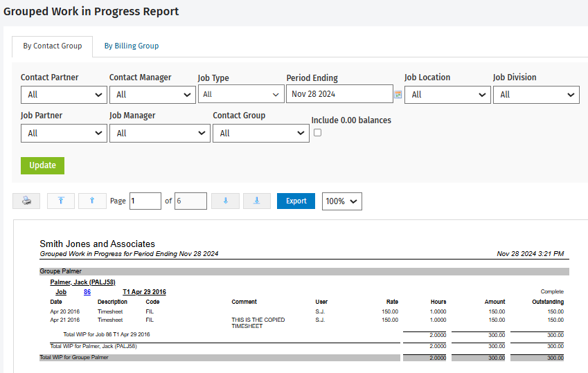
Task: Click the current Page number field
Action: [145, 201]
